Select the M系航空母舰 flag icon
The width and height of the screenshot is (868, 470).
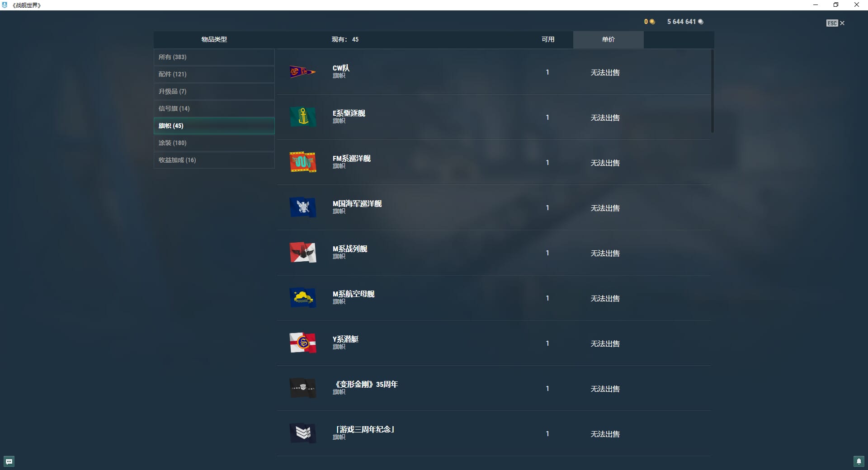(x=302, y=298)
